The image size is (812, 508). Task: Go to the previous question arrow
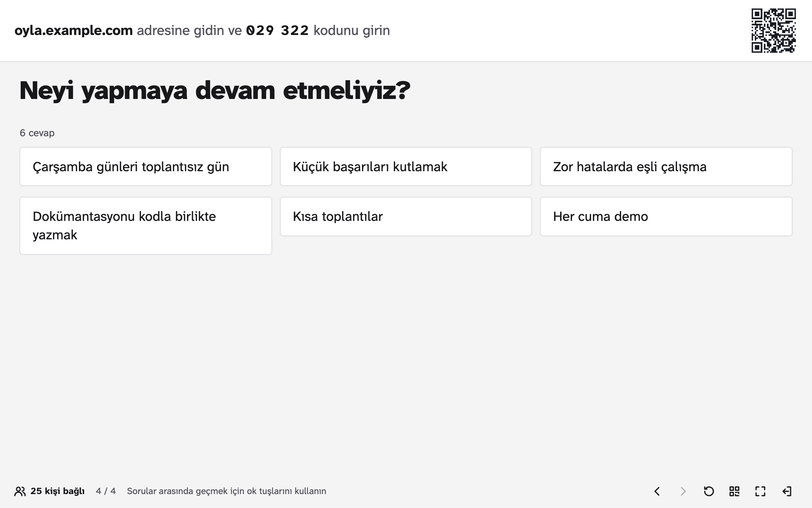pos(657,491)
